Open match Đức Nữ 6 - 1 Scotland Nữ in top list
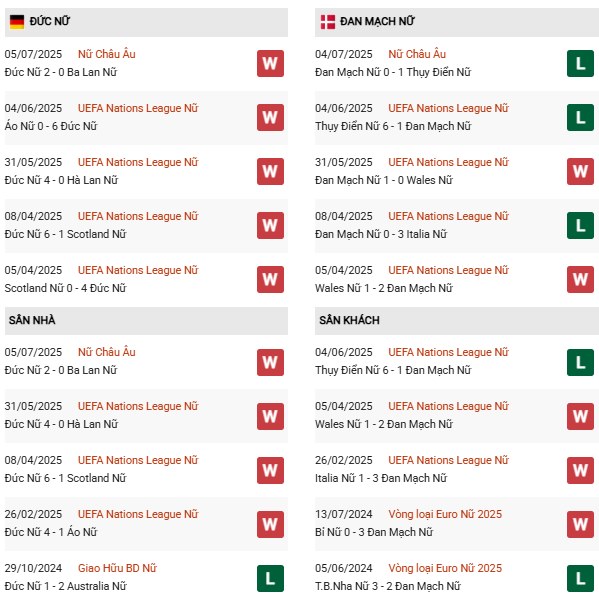Screen dimensions: 599x599 [65, 234]
